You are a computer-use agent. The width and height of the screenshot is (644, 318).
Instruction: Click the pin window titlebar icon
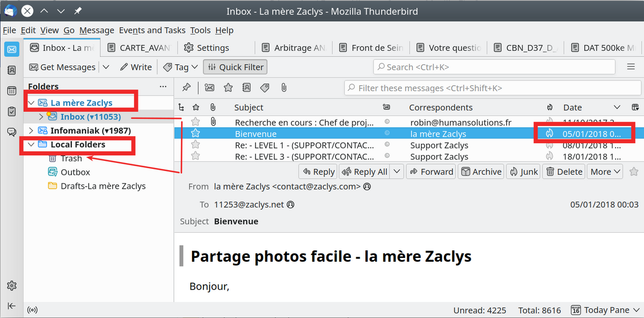78,11
